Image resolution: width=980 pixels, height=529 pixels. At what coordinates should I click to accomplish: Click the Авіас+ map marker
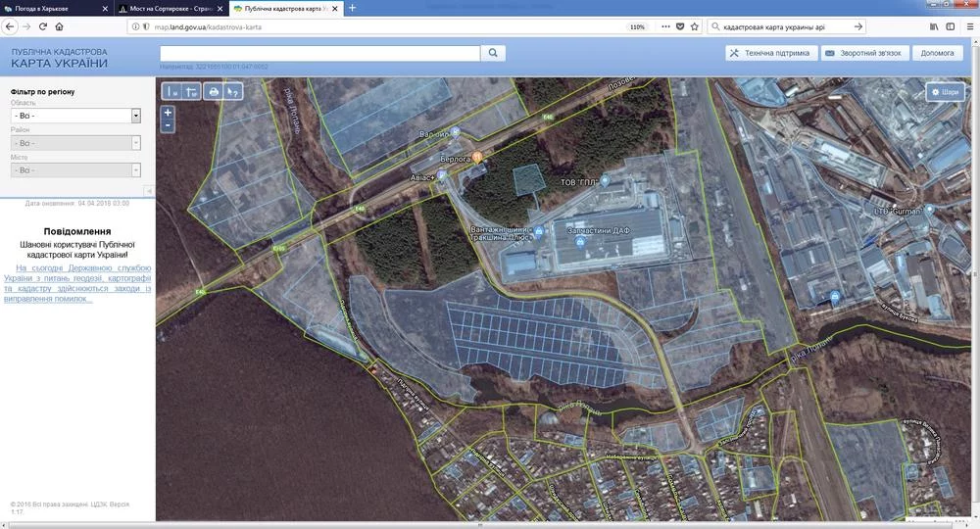tap(441, 176)
